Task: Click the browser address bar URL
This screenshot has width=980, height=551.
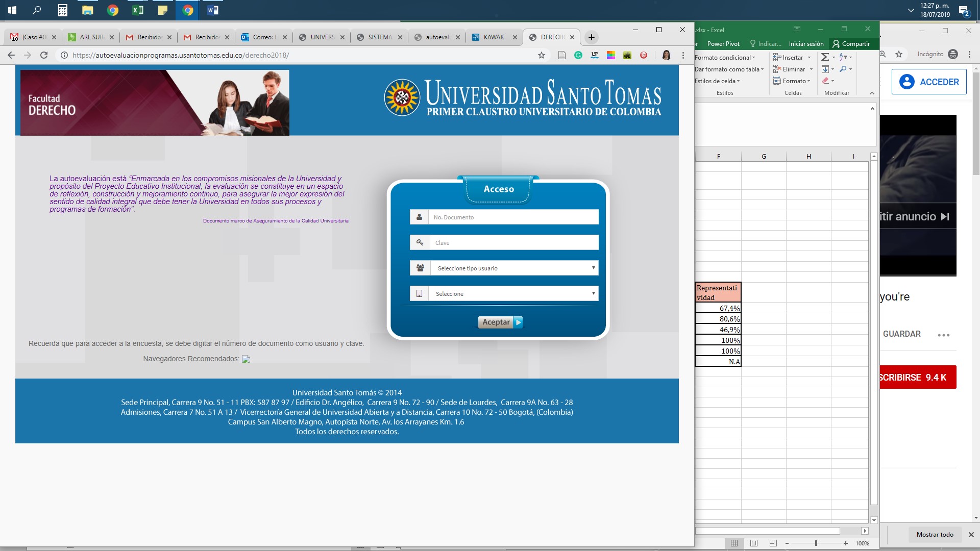Action: pyautogui.click(x=181, y=55)
